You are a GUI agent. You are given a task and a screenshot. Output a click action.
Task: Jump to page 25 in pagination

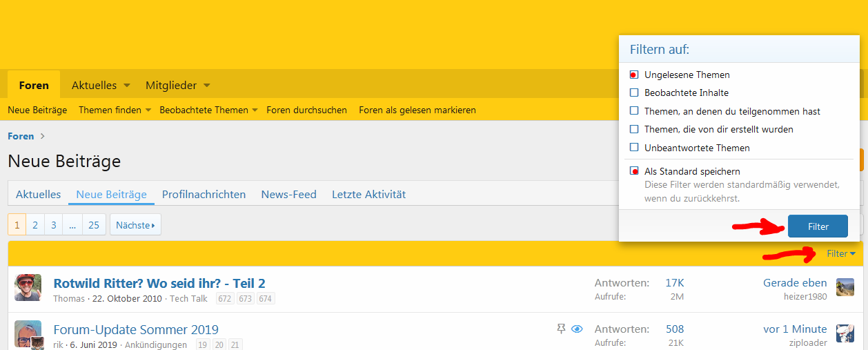coord(94,225)
